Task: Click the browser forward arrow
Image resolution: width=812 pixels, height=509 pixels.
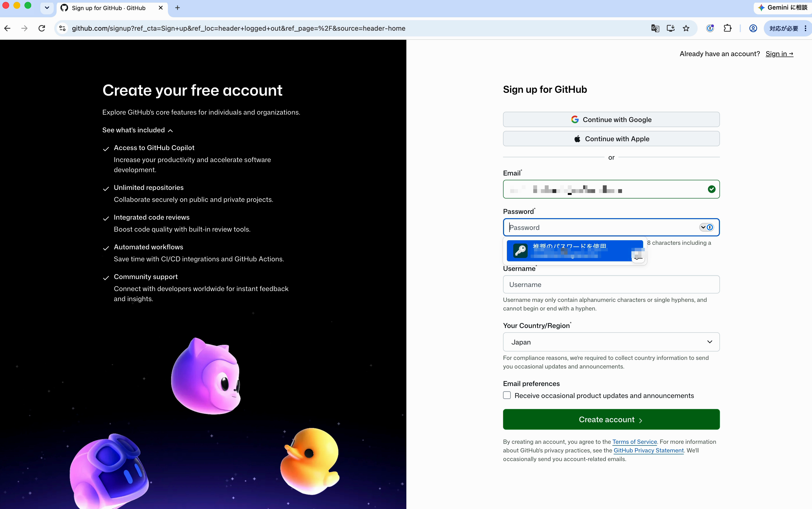Action: (24, 28)
